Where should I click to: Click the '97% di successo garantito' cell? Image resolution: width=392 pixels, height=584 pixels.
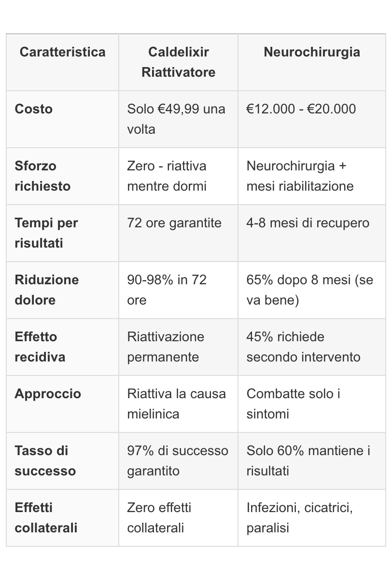click(x=177, y=460)
